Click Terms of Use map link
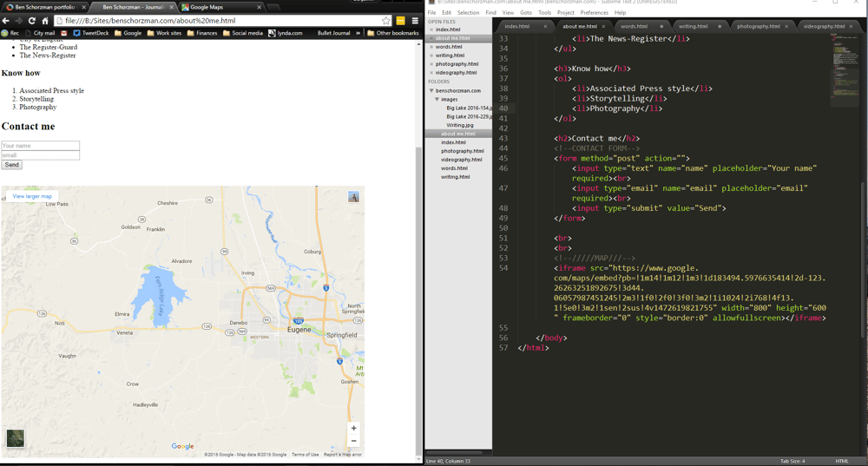 click(x=305, y=455)
